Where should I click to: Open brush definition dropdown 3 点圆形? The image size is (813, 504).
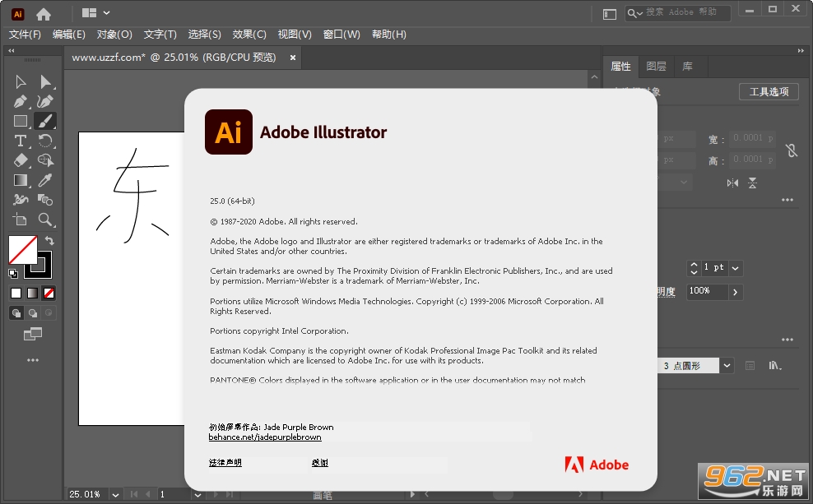tap(727, 366)
